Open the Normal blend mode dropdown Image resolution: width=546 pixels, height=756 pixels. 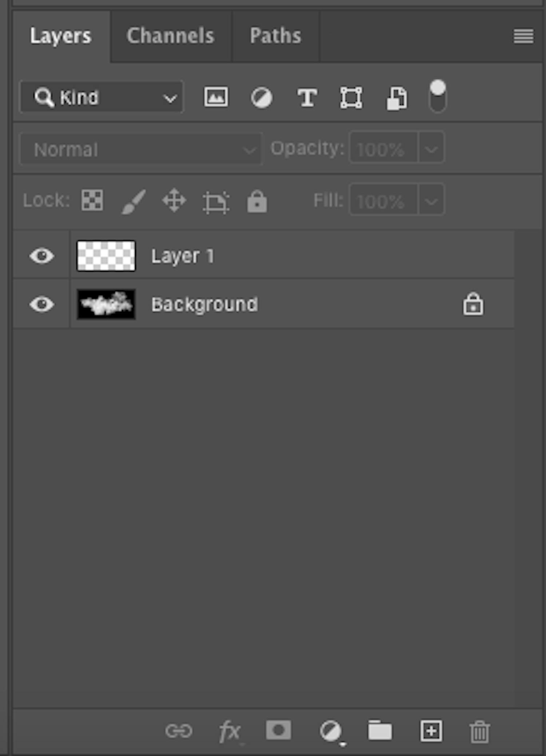click(141, 149)
